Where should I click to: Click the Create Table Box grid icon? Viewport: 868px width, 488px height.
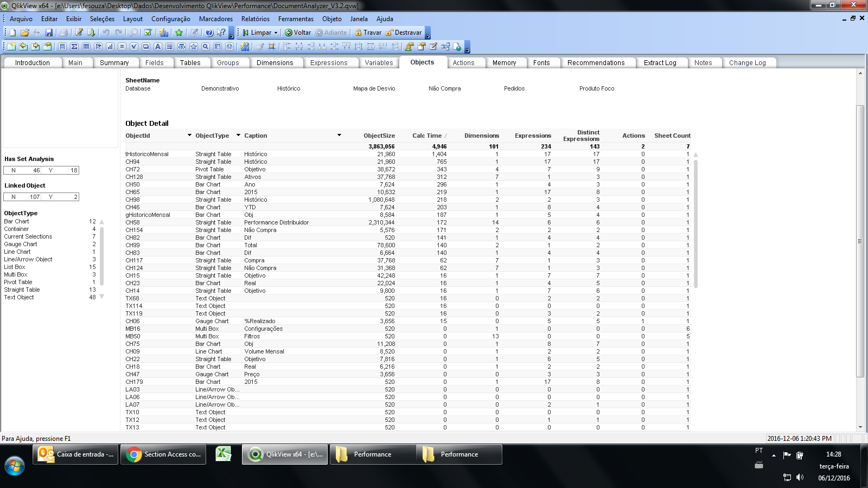[86, 47]
